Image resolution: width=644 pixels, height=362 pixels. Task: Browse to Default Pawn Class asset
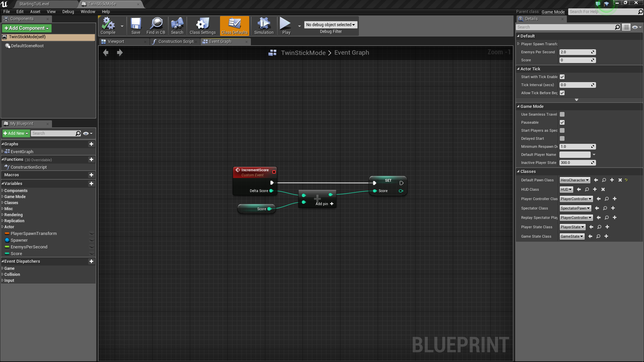(x=604, y=180)
